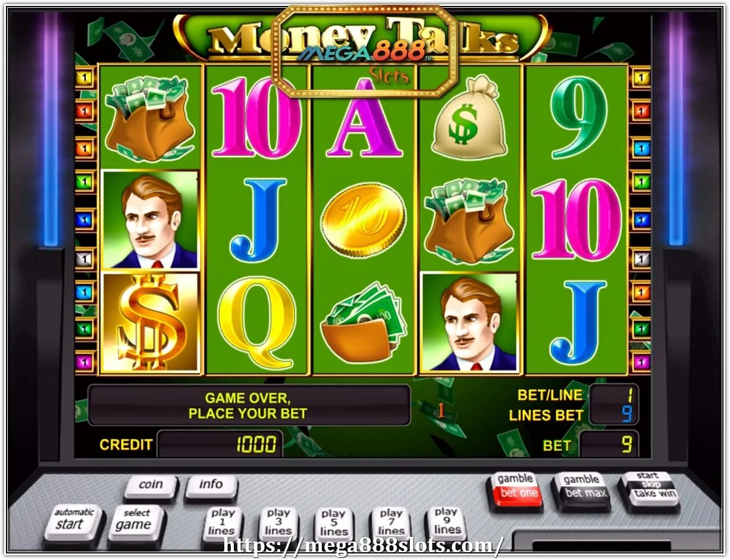
Task: Select the play 5 lines button
Action: click(x=334, y=524)
